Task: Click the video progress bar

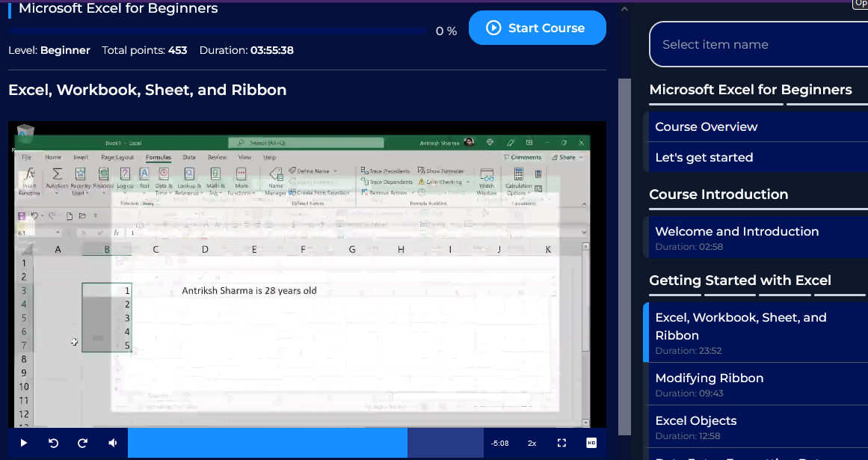Action: [x=306, y=443]
